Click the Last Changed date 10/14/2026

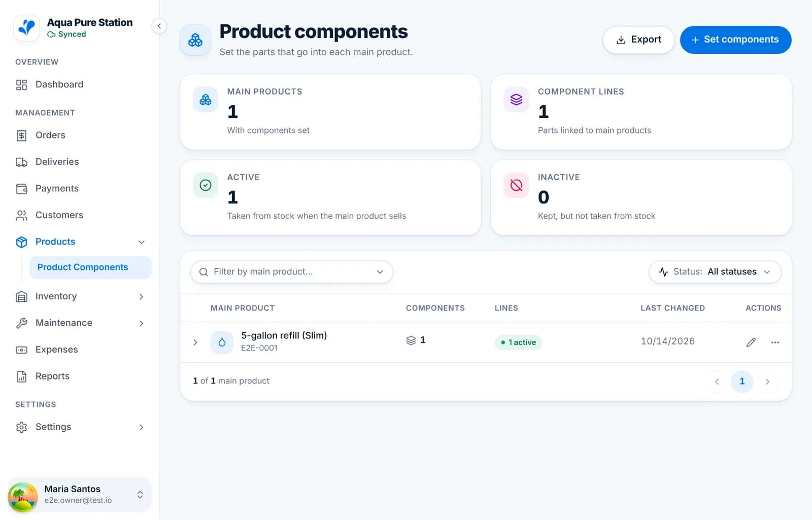(668, 341)
